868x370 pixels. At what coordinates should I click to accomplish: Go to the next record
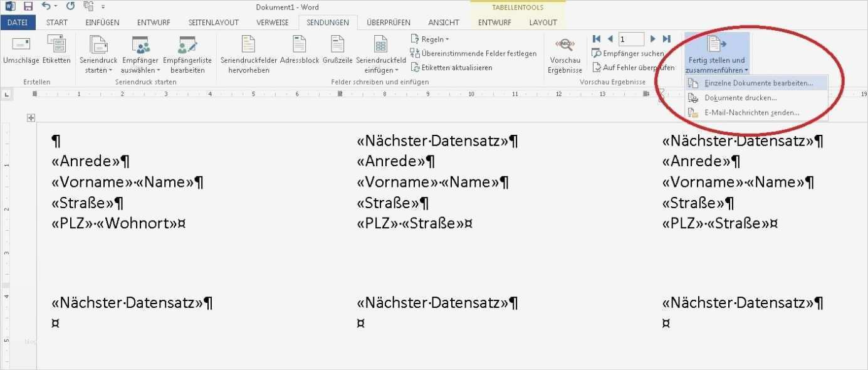[653, 39]
